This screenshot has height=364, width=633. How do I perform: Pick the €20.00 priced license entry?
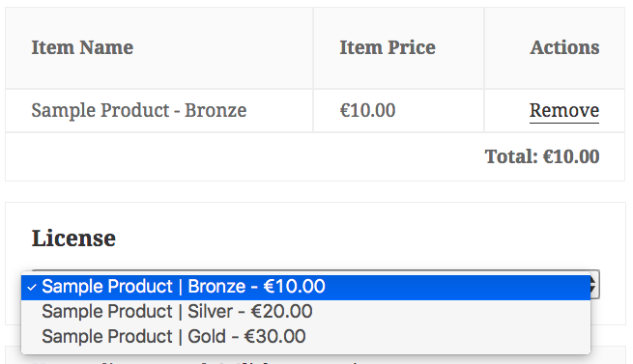pos(306,312)
